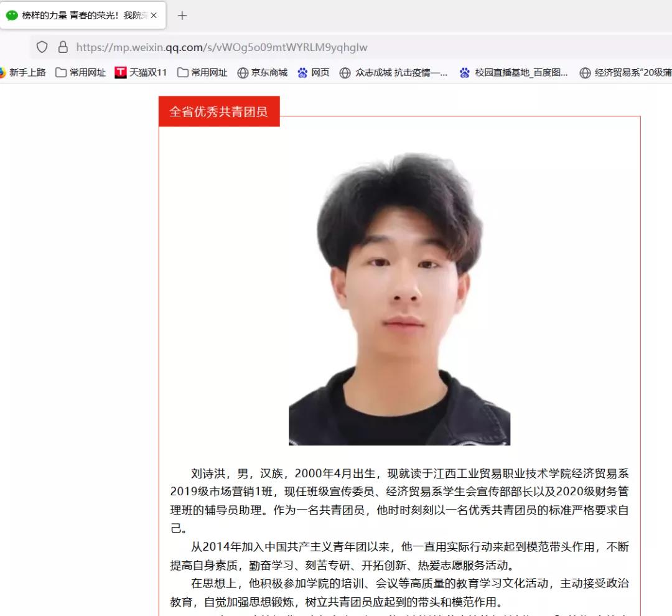The image size is (672, 616).
Task: Click the padlock site security icon
Action: (x=63, y=47)
